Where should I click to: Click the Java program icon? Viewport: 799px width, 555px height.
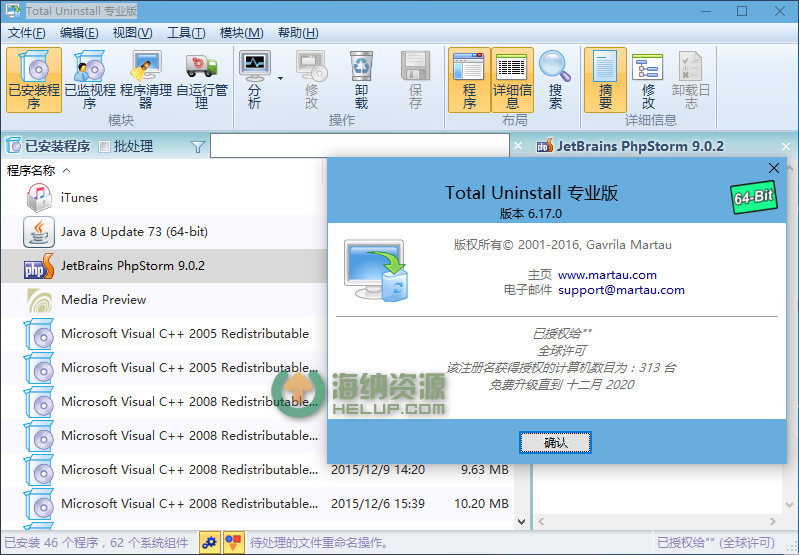coord(39,232)
